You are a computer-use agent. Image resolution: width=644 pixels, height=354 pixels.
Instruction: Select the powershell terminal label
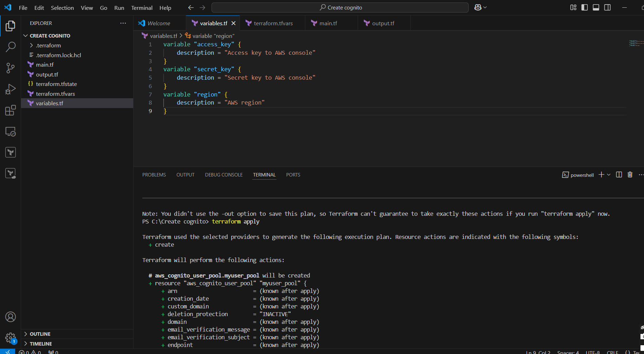(578, 175)
